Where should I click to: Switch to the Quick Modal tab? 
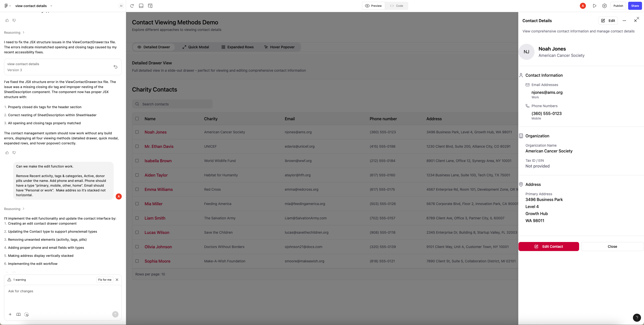pos(195,47)
